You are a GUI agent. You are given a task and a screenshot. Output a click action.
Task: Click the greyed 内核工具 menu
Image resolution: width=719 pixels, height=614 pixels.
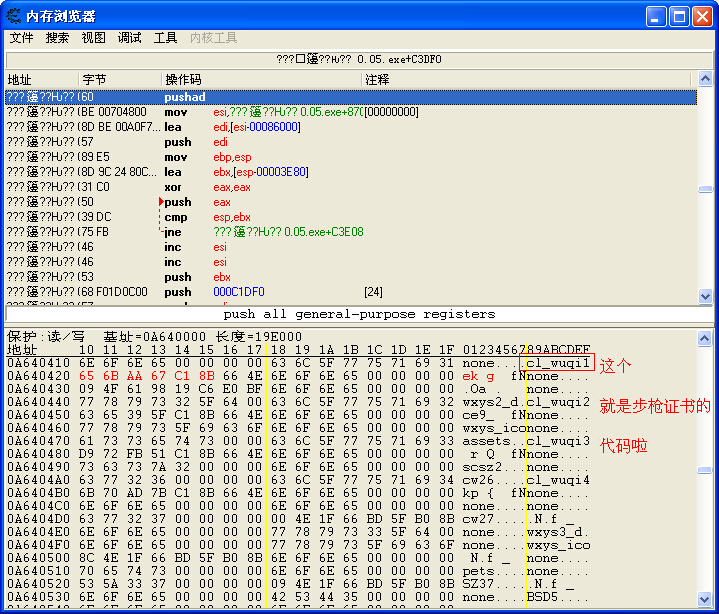click(x=213, y=38)
